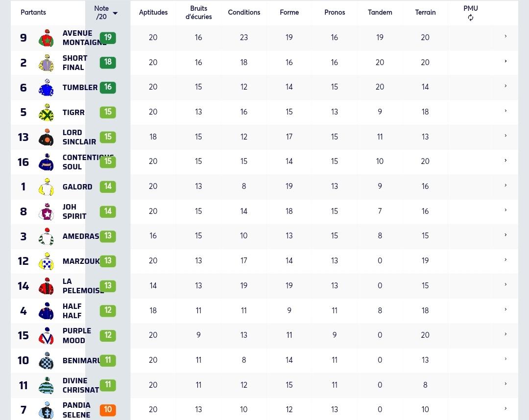Click Tigrr's yellow-green jockey silk icon
Viewport: 529px width, 420px height.
pyautogui.click(x=46, y=112)
